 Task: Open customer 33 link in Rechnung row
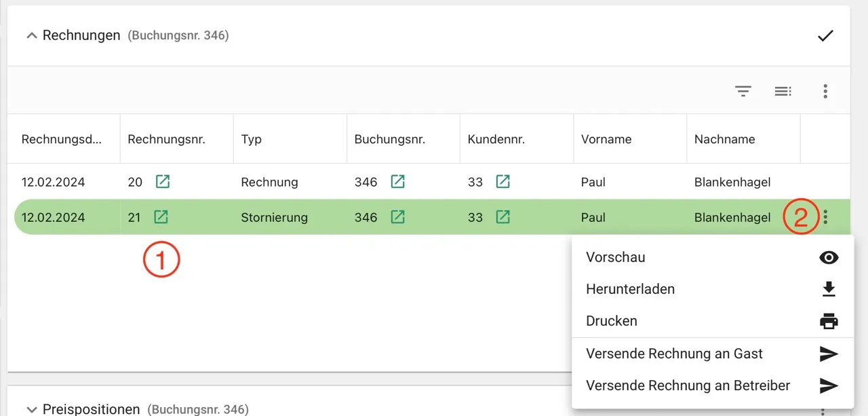502,182
